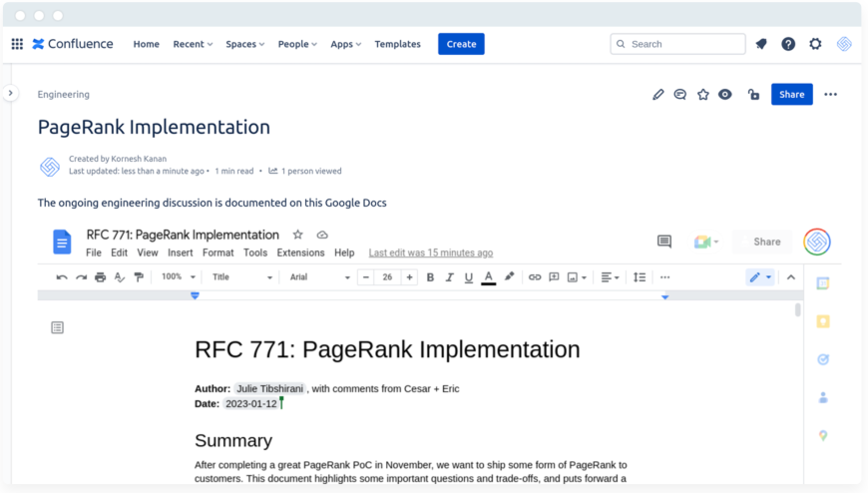
Task: Click the edit pencil icon on page
Action: [x=657, y=95]
